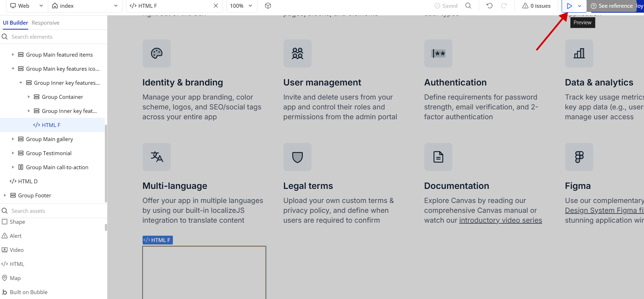Select HTML D in element tree
This screenshot has width=644, height=299.
(52, 181)
